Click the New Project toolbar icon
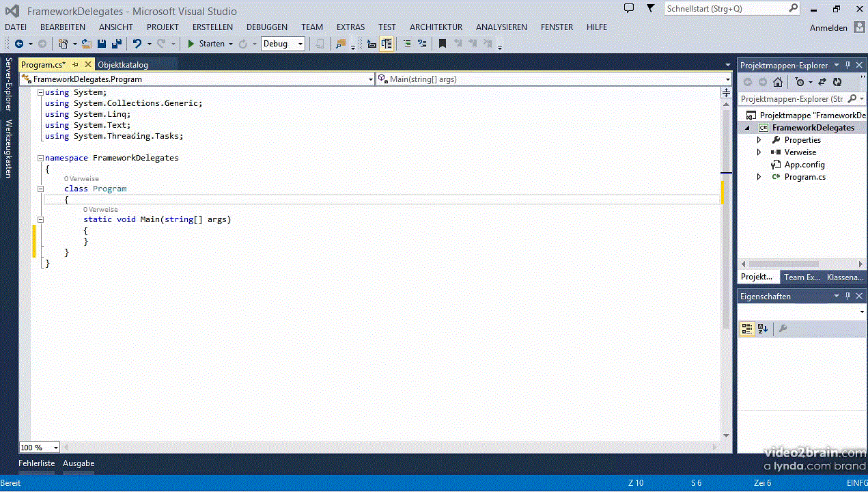The height and width of the screenshot is (492, 868). (63, 44)
